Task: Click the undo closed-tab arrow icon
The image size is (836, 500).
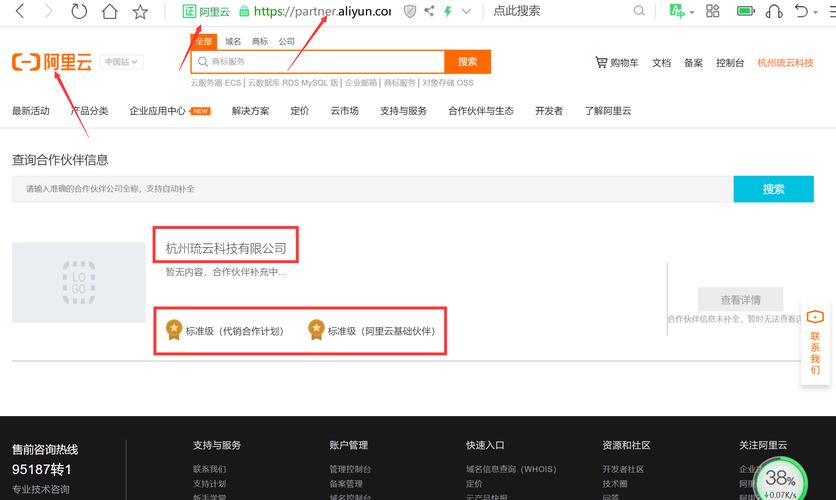Action: click(801, 11)
